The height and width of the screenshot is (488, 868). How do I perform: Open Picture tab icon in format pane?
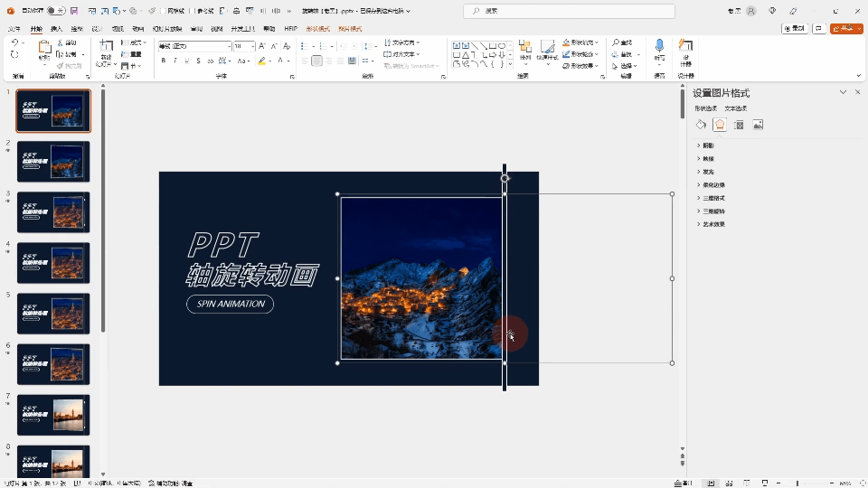coord(758,125)
